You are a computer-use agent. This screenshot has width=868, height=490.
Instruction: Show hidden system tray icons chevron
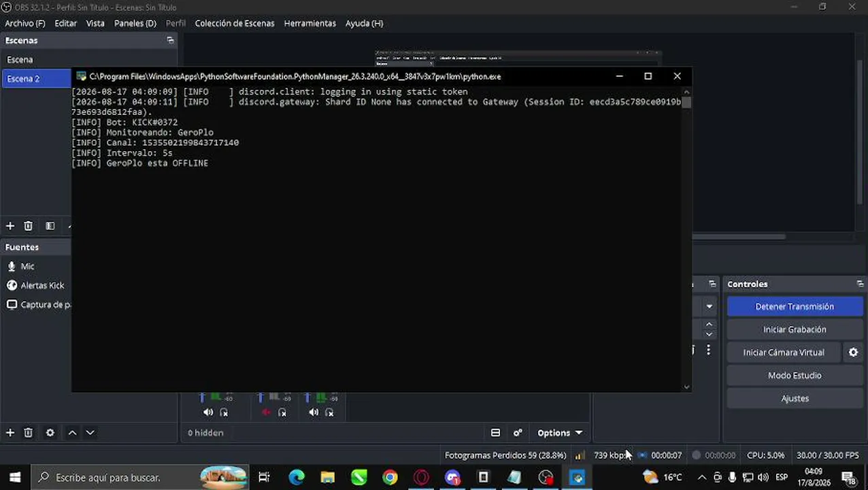(x=702, y=478)
